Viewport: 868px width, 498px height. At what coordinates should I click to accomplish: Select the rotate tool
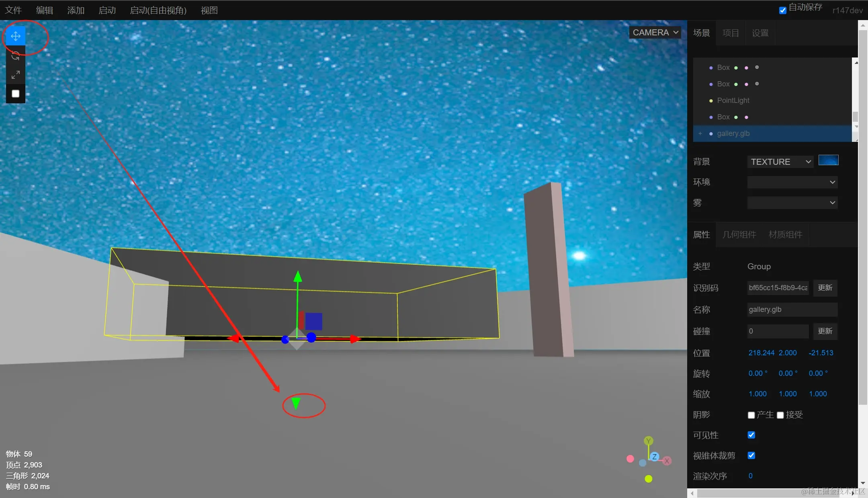point(16,55)
